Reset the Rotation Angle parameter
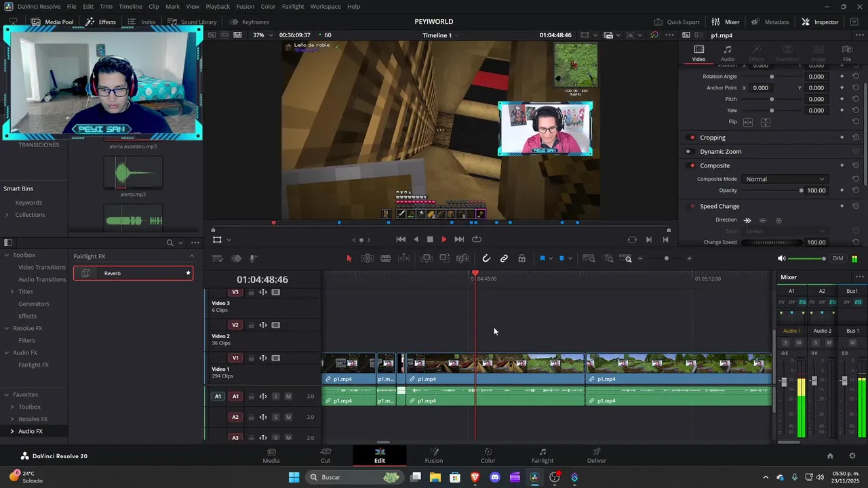This screenshot has width=868, height=488. pyautogui.click(x=856, y=77)
